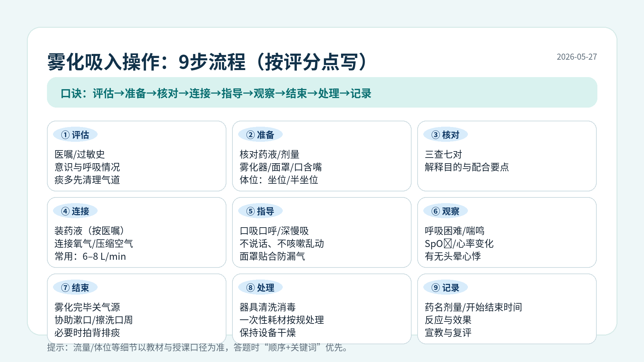Select the ② 准备 step badge
644x362 pixels.
point(260,135)
